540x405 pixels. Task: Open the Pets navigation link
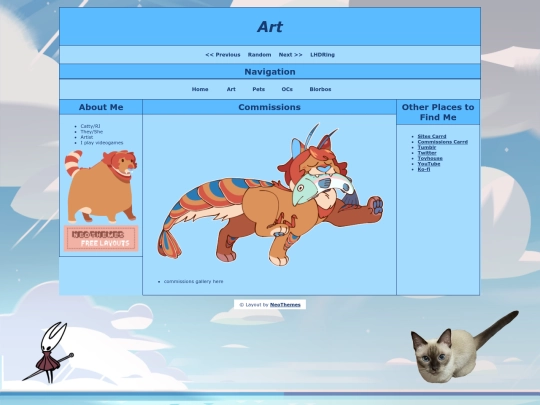pyautogui.click(x=259, y=89)
